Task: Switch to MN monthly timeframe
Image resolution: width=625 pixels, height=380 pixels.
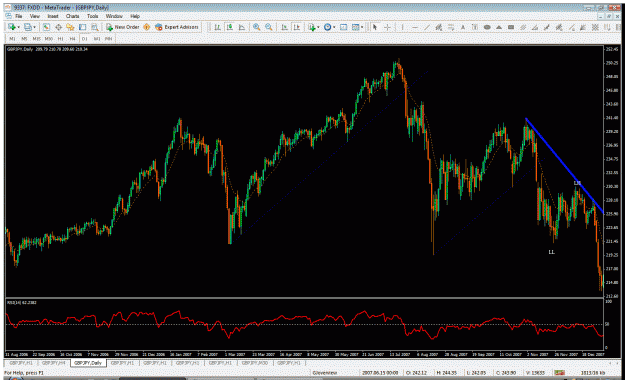Action: pyautogui.click(x=108, y=39)
